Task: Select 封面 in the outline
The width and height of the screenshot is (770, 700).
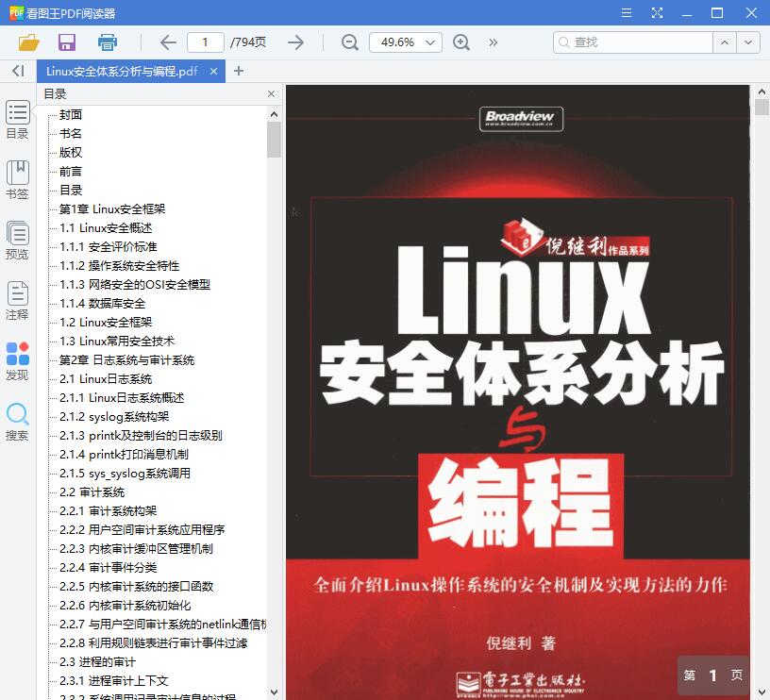Action: click(x=71, y=115)
